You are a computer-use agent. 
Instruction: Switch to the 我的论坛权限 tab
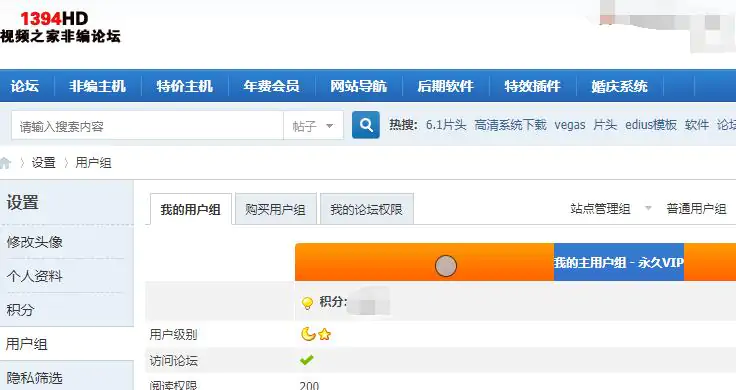click(367, 209)
